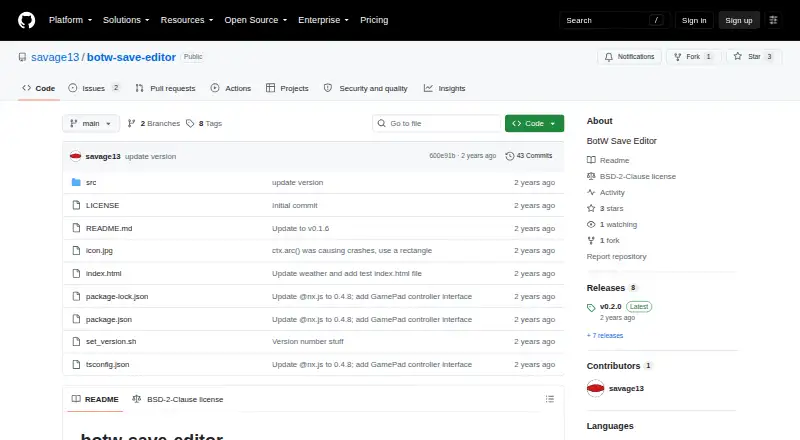Click the package.json file icon
The width and height of the screenshot is (800, 440).
pyautogui.click(x=76, y=320)
